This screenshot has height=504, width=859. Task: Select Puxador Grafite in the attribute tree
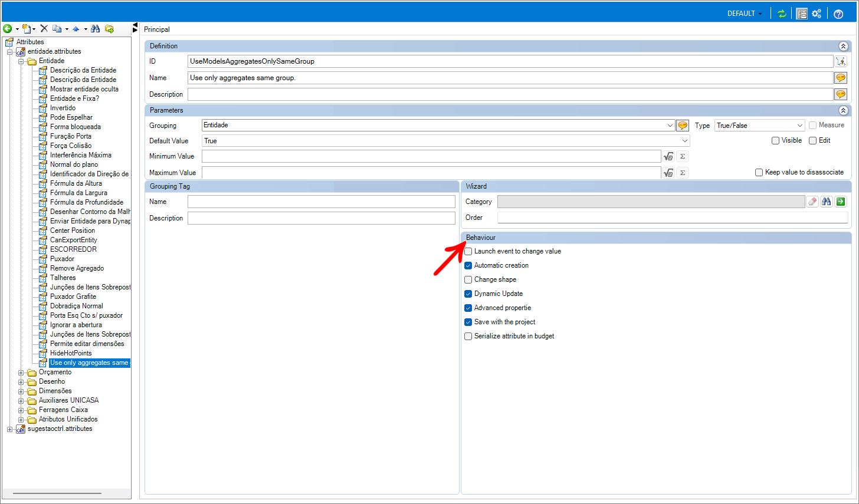[x=73, y=297]
